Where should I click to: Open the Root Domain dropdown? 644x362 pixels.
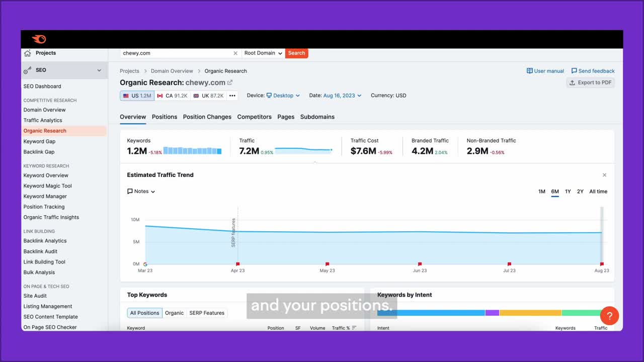263,53
